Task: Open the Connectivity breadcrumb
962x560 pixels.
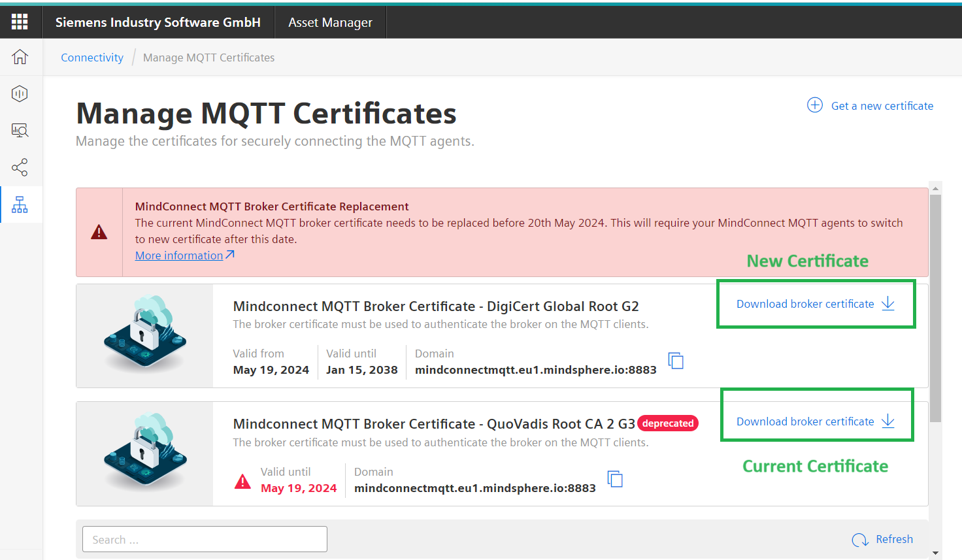Action: pyautogui.click(x=91, y=57)
